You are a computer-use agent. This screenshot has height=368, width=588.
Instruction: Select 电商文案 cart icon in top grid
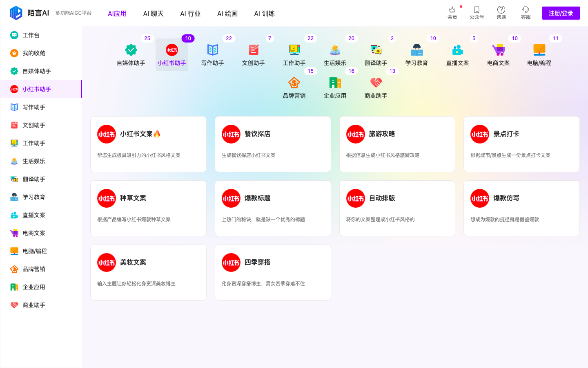click(x=499, y=50)
